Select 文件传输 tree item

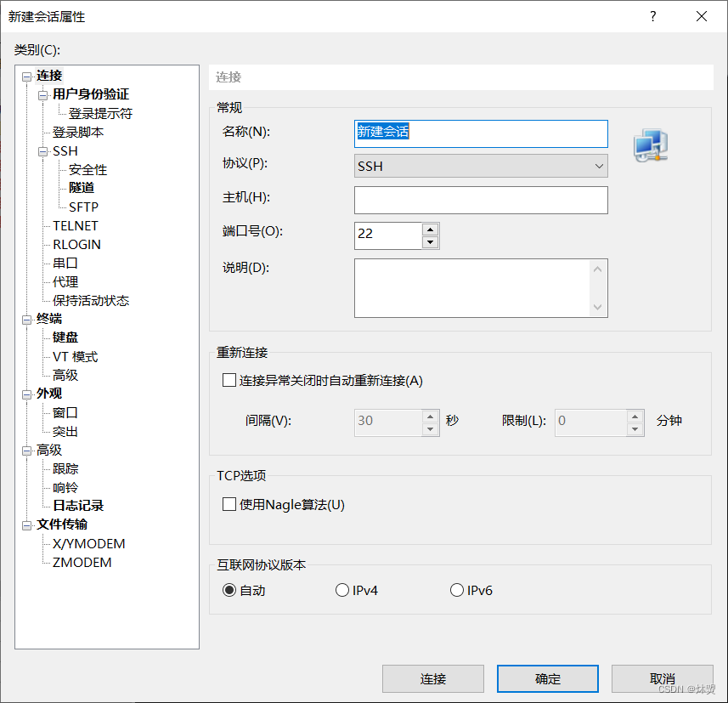click(x=62, y=524)
